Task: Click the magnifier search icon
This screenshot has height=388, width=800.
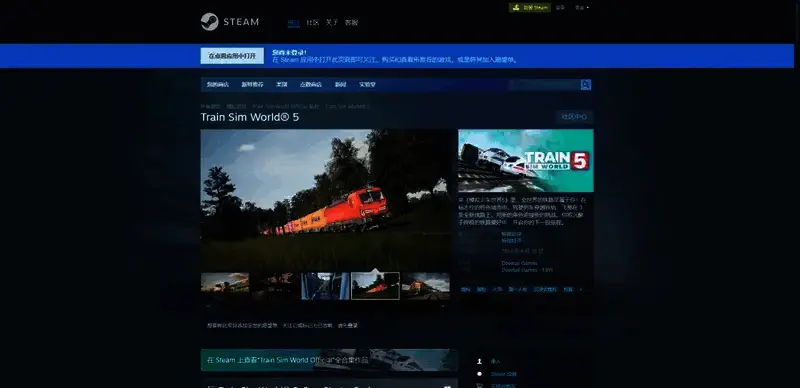Action: (586, 85)
